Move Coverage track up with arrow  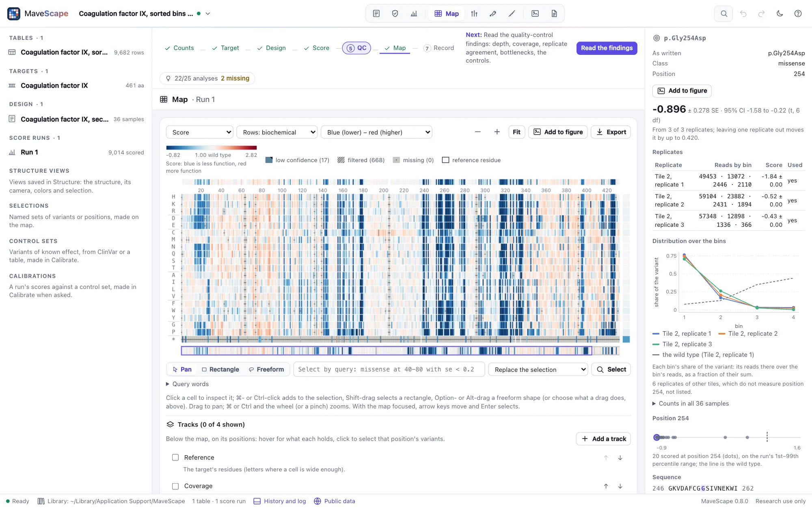click(x=606, y=486)
